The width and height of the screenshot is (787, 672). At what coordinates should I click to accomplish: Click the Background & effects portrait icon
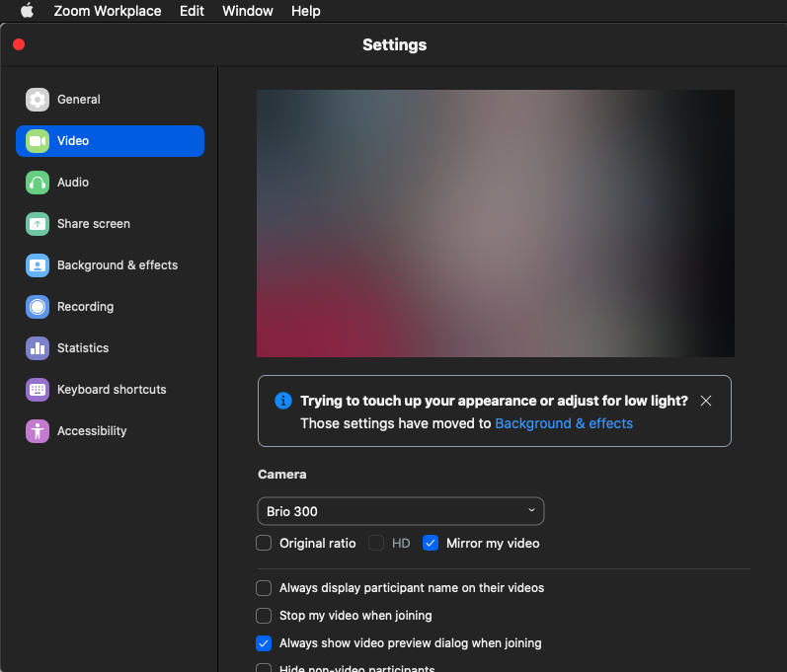[38, 265]
